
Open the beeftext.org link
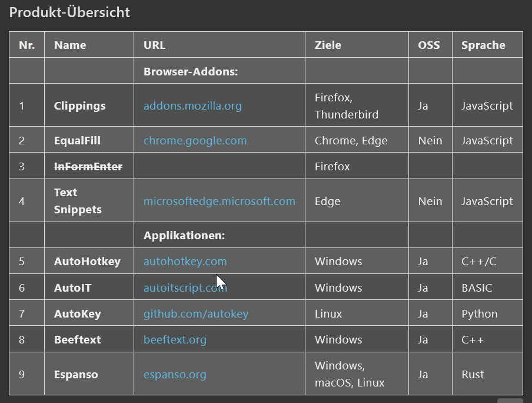tap(175, 340)
